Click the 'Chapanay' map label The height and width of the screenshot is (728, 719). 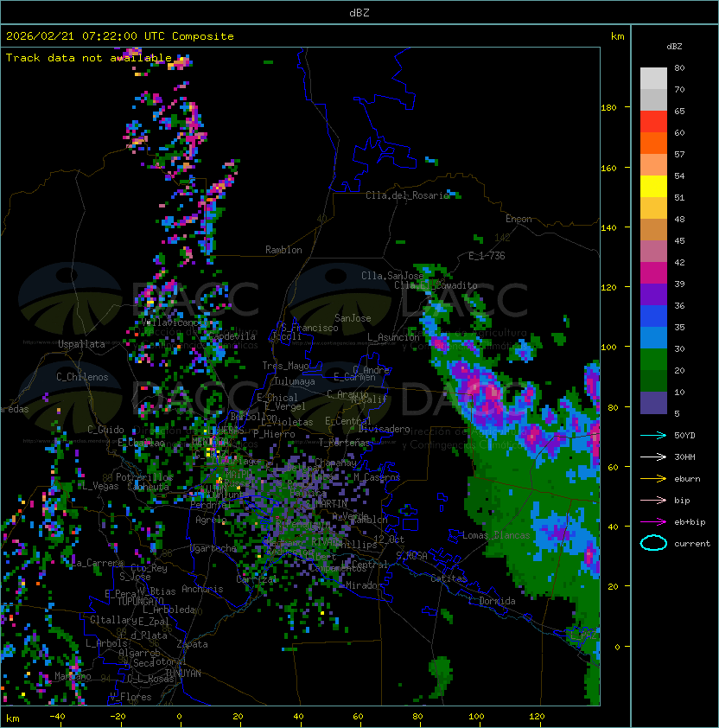[335, 463]
